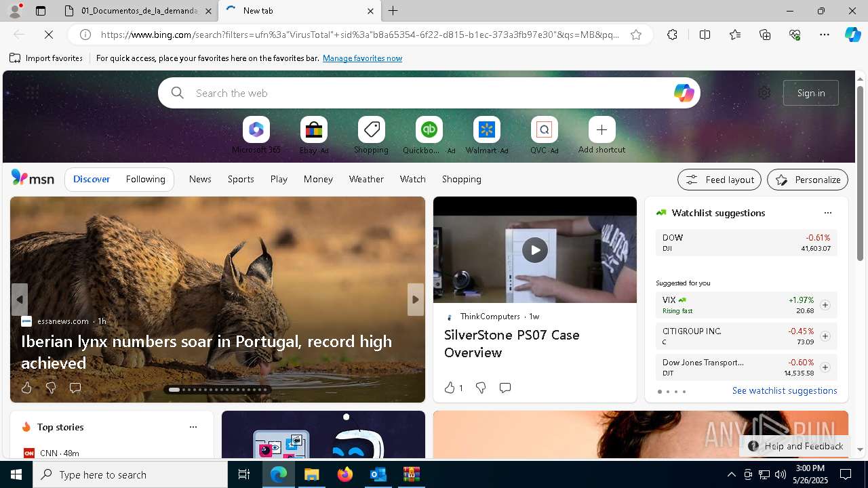Viewport: 868px width, 488px height.
Task: Add Dow Jones Transport to watchlist
Action: 825,367
